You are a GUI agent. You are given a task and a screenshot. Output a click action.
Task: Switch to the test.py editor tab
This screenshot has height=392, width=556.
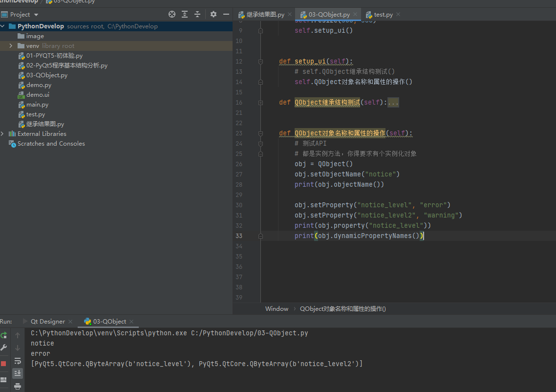(383, 15)
